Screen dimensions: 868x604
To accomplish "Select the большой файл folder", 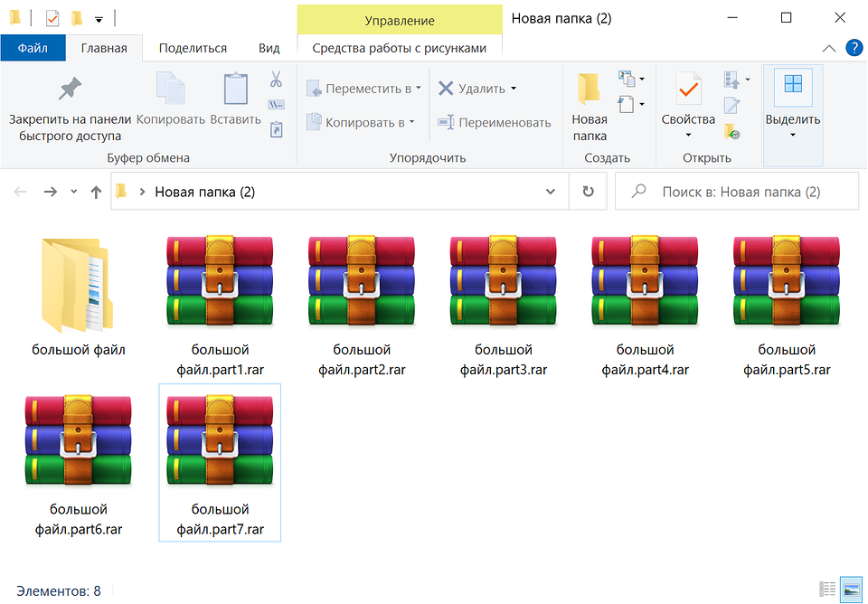I will coord(78,297).
